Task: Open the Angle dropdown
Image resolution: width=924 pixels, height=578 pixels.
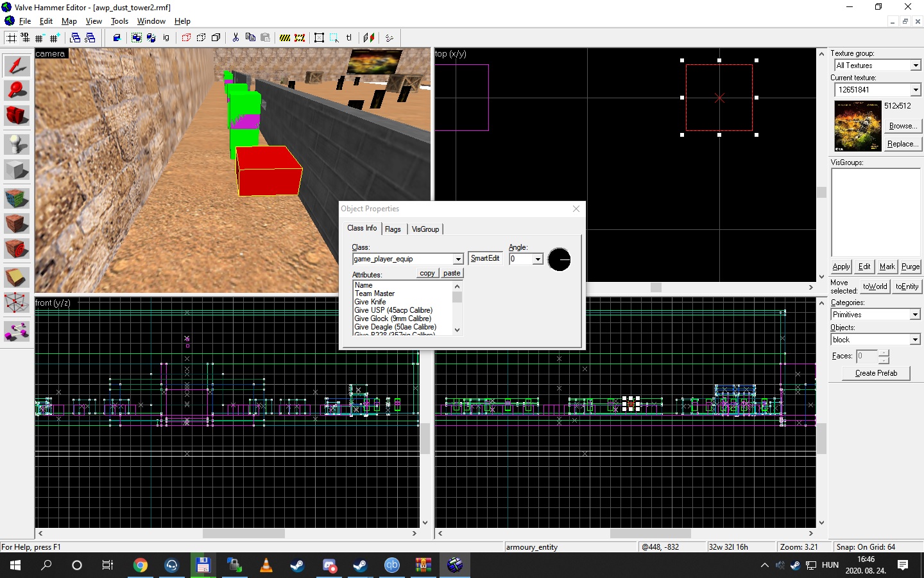Action: (x=538, y=259)
